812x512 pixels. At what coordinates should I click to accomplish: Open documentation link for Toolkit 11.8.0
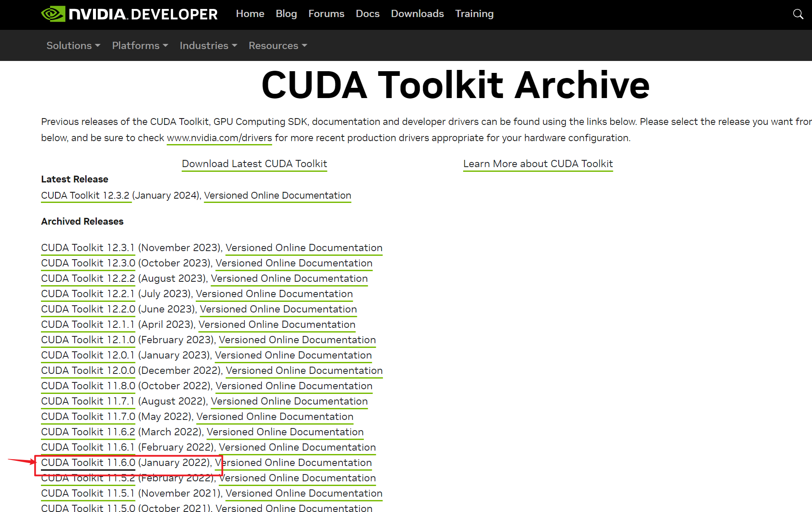pyautogui.click(x=294, y=386)
